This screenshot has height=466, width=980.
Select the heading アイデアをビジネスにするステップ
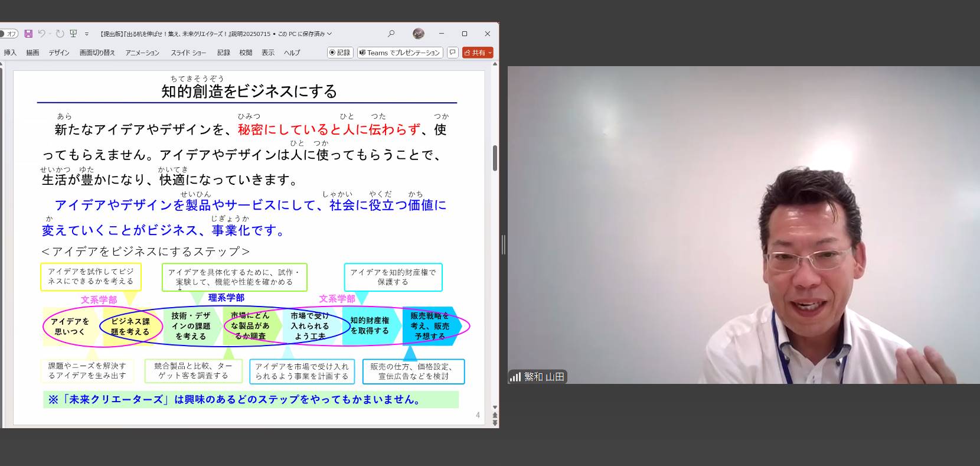click(146, 252)
